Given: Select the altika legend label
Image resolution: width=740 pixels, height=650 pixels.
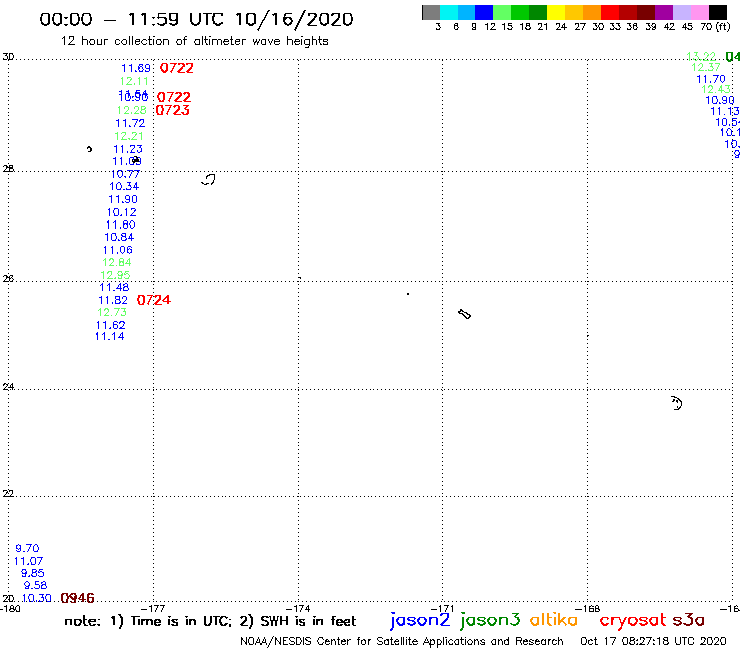Looking at the screenshot, I should [x=553, y=619].
